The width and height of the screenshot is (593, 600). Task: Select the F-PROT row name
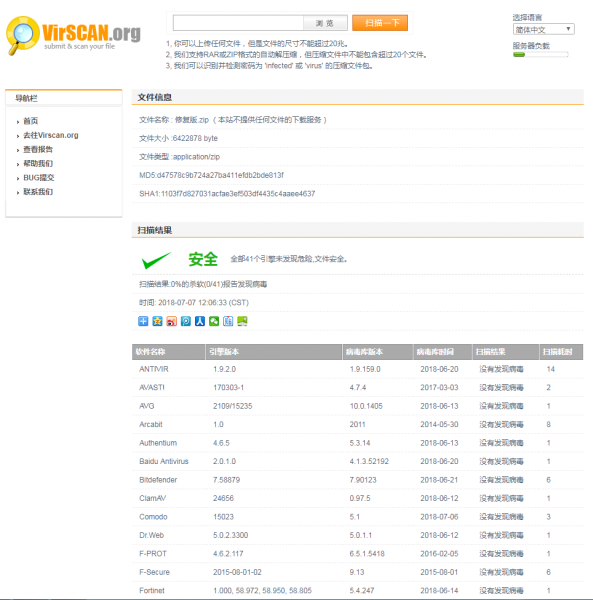[153, 554]
